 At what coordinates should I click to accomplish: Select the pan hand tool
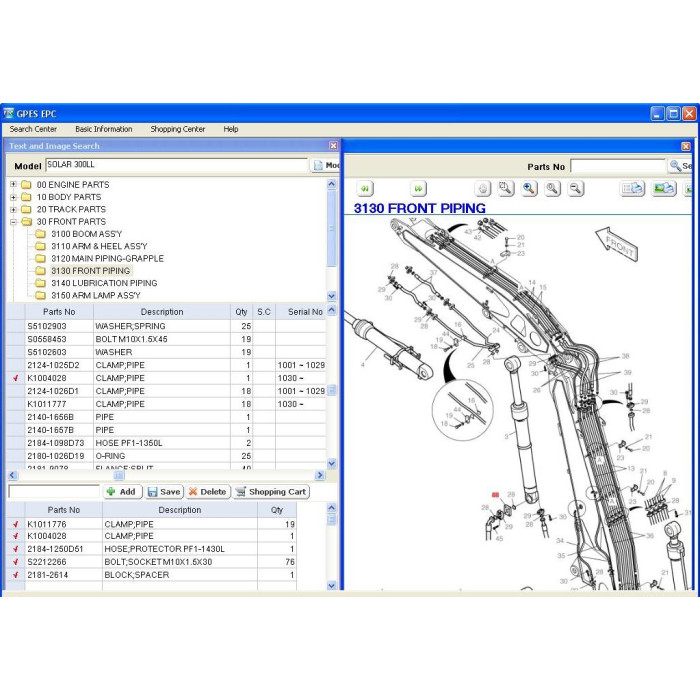pyautogui.click(x=483, y=188)
